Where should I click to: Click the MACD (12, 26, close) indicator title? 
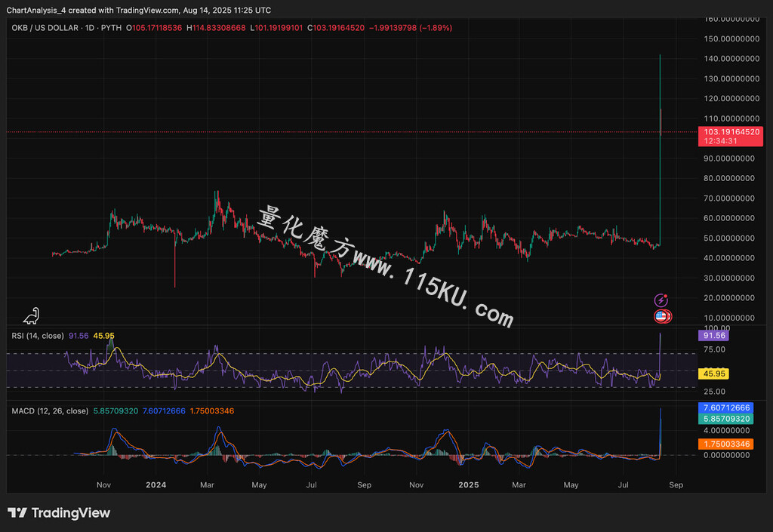50,411
